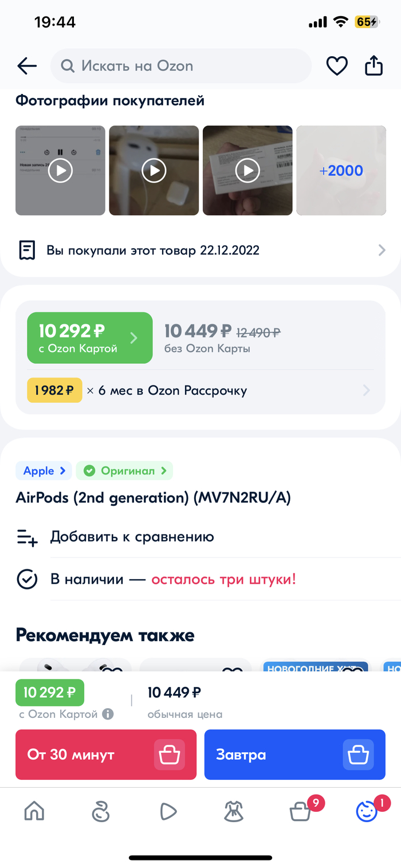Open green 10 292 ₽ Ozon Card price
The image size is (401, 868).
pyautogui.click(x=90, y=338)
